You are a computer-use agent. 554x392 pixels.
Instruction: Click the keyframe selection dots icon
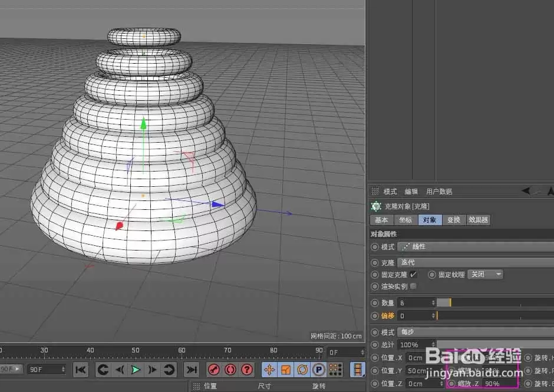pos(334,370)
